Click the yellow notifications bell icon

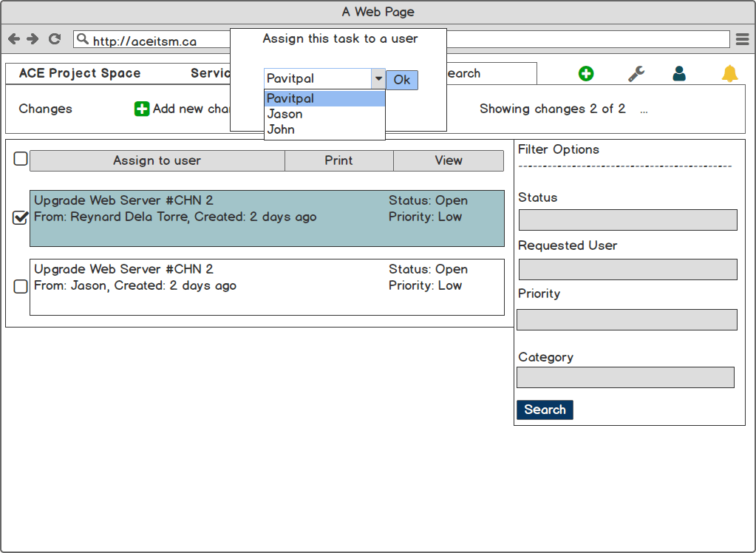click(x=729, y=73)
